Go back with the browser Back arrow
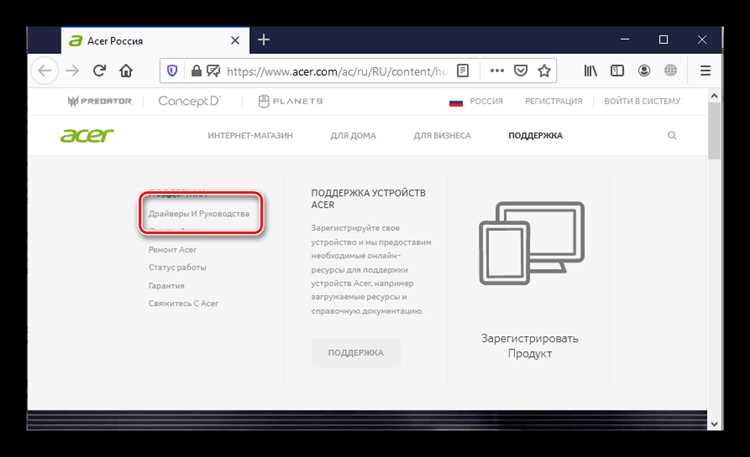This screenshot has width=750, height=457. pyautogui.click(x=45, y=71)
